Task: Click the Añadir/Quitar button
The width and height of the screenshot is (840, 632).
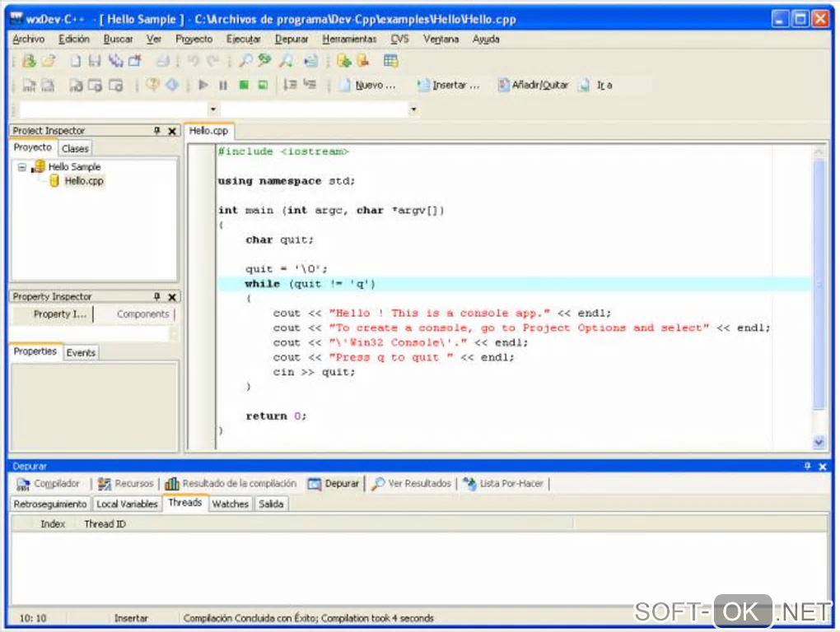Action: click(533, 85)
